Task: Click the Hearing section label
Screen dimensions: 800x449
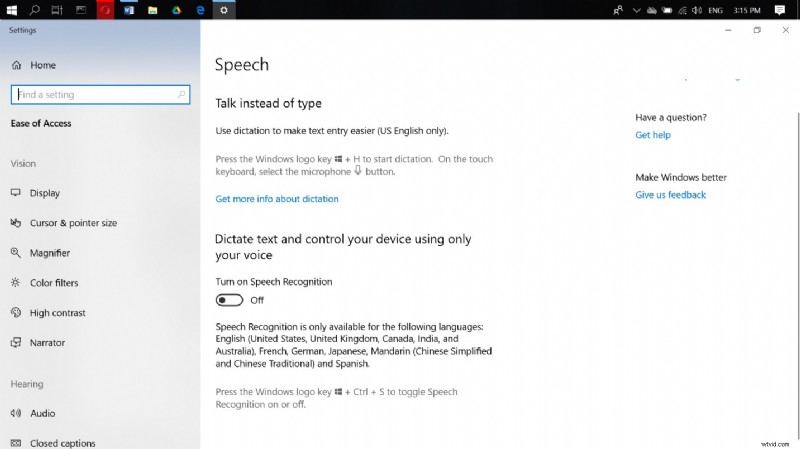Action: click(x=27, y=384)
